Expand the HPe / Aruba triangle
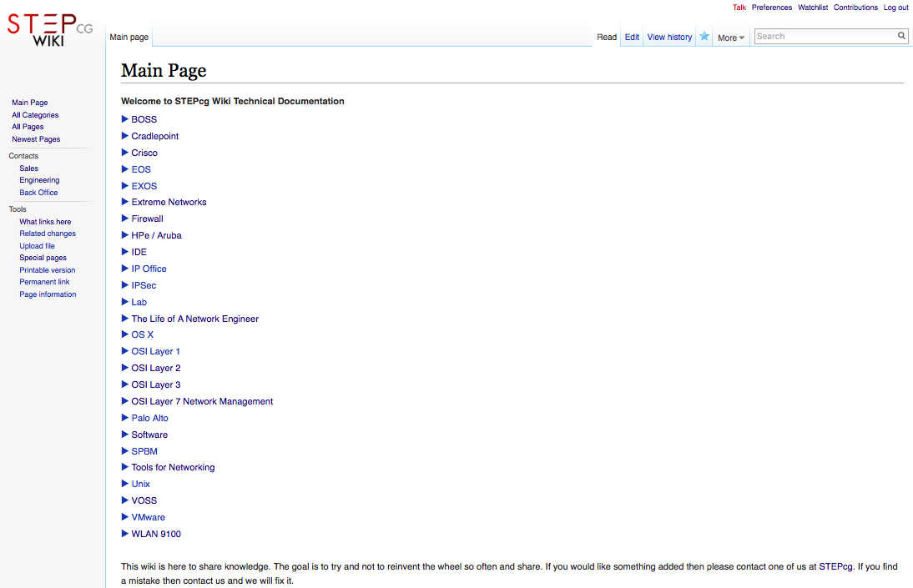 click(124, 235)
